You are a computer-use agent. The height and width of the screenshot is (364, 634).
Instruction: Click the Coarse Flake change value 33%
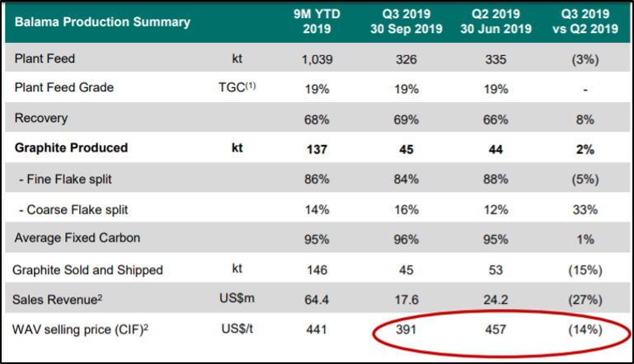point(585,210)
